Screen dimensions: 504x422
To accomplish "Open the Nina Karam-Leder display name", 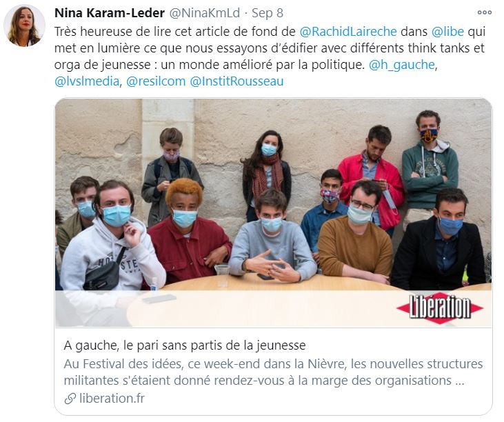I will [110, 13].
